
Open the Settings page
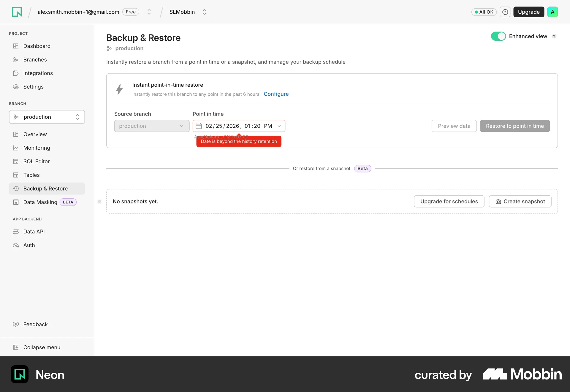(47, 87)
